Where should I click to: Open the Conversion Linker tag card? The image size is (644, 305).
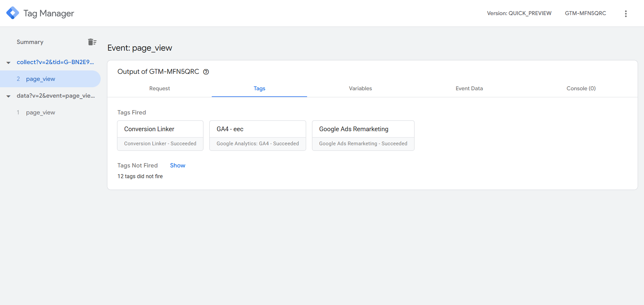(160, 136)
